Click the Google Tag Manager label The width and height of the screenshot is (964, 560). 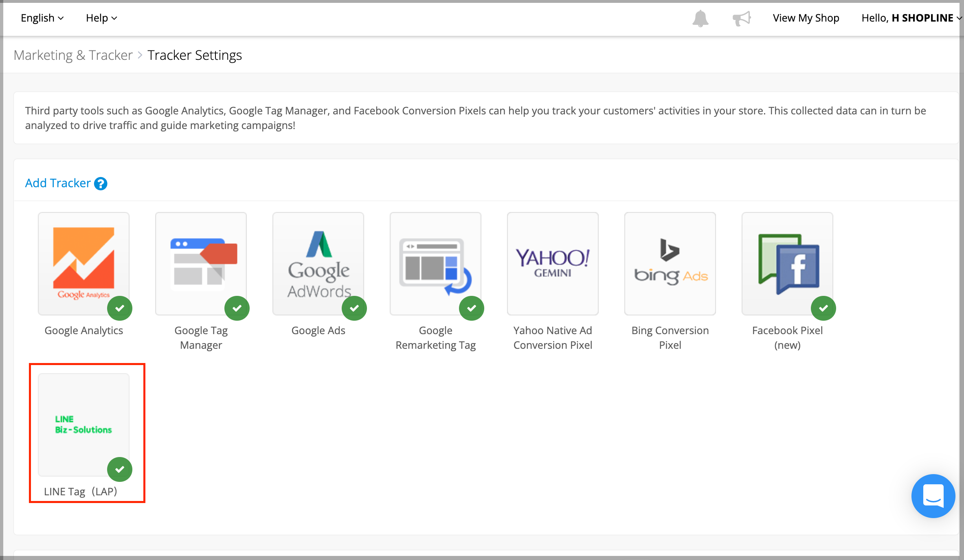click(x=201, y=338)
